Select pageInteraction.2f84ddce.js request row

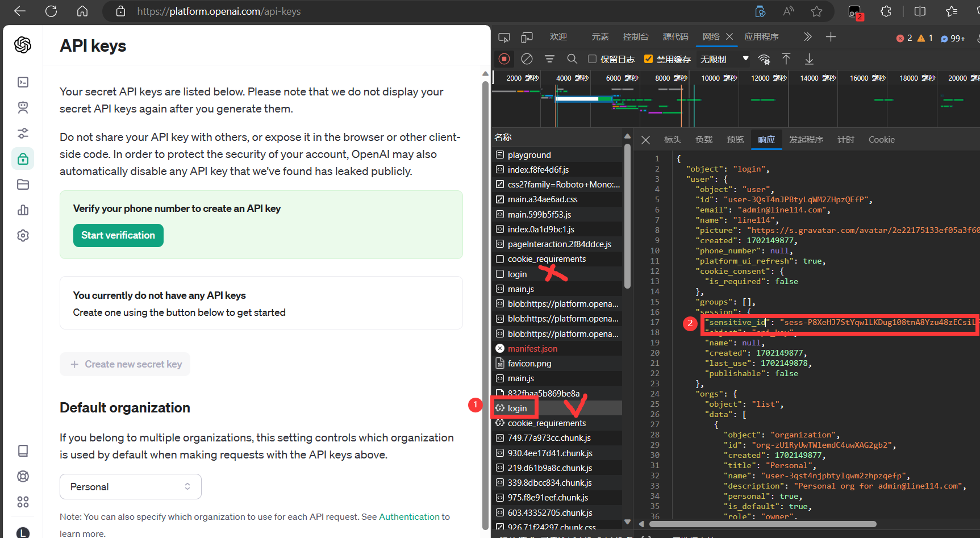click(x=557, y=244)
